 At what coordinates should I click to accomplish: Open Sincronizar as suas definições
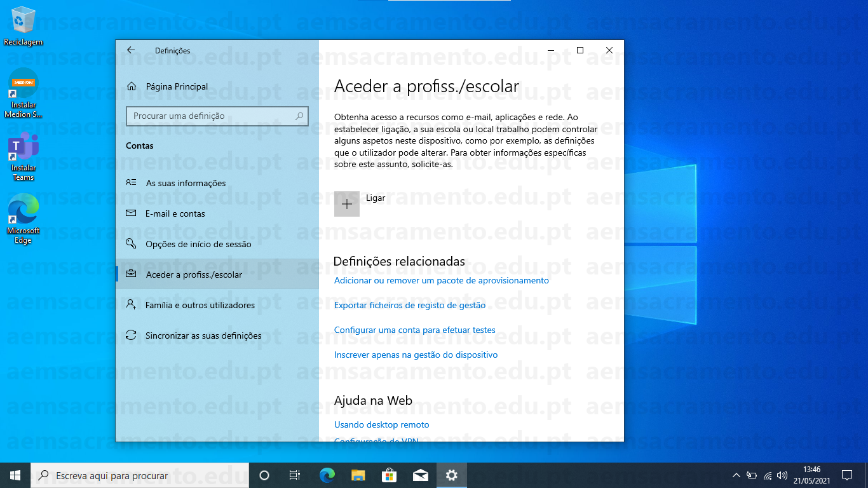pyautogui.click(x=203, y=335)
